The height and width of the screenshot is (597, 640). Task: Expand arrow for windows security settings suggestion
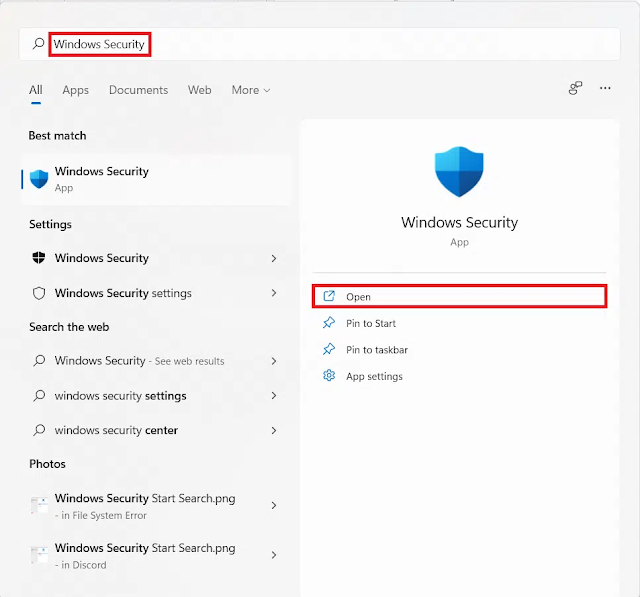(x=274, y=396)
